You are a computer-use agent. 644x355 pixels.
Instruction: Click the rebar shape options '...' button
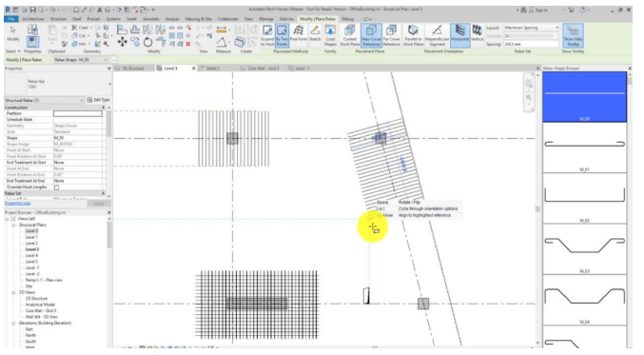click(x=114, y=60)
